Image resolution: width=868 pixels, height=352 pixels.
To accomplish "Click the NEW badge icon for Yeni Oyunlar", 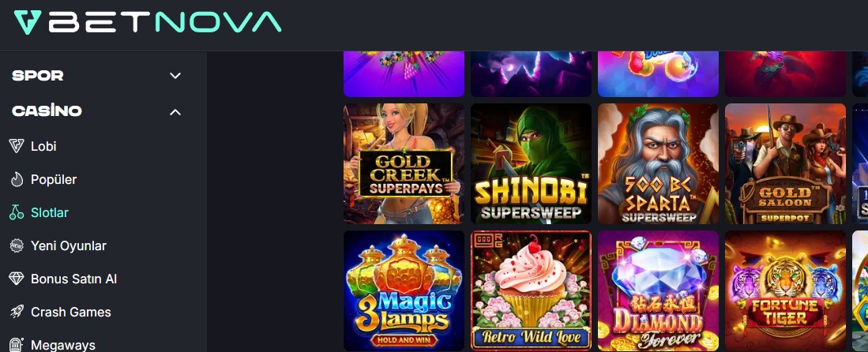I will point(17,245).
